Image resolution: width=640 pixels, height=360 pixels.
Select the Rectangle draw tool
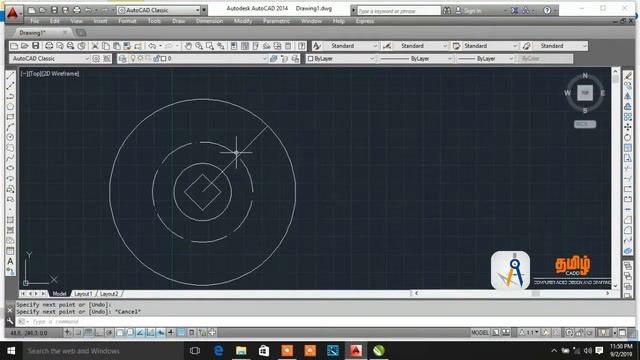(x=11, y=117)
